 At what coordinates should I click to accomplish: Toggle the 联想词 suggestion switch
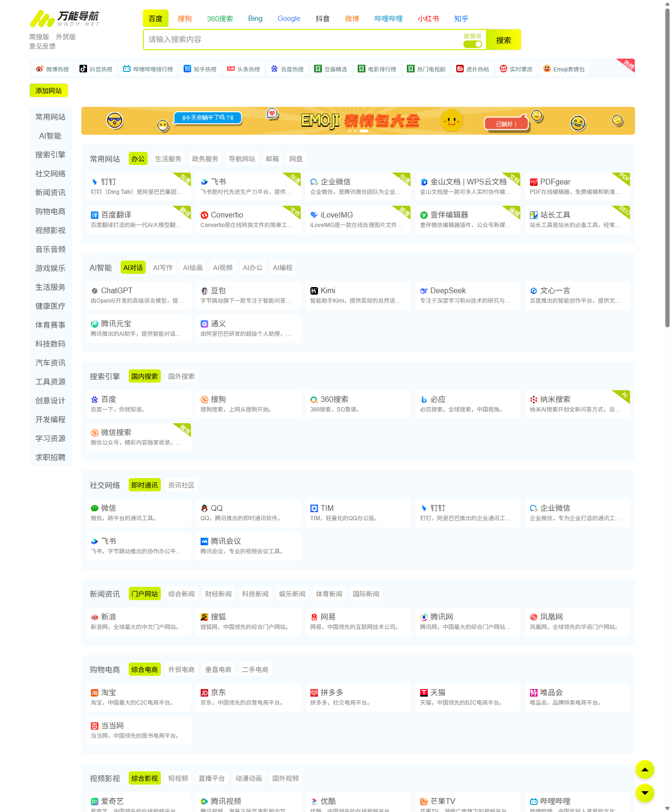pyautogui.click(x=472, y=44)
